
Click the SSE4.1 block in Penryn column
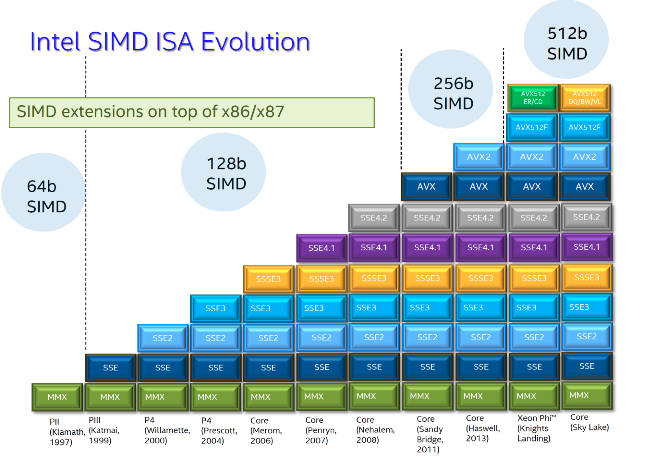[320, 246]
